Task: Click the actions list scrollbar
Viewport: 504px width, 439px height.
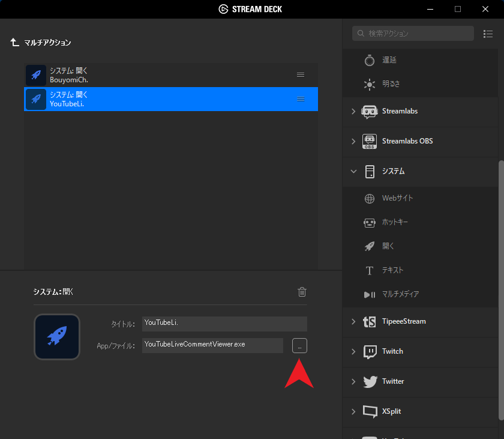Action: (x=501, y=290)
